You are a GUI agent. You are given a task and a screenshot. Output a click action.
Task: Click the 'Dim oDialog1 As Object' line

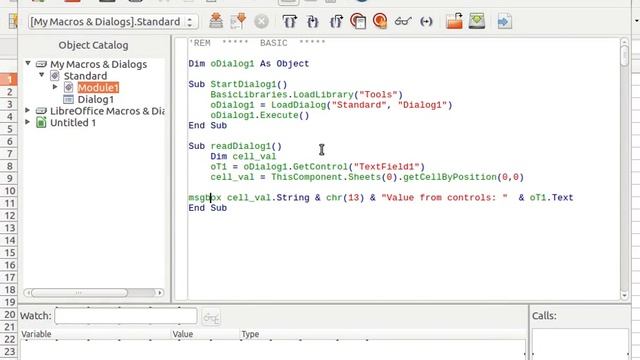pos(249,64)
